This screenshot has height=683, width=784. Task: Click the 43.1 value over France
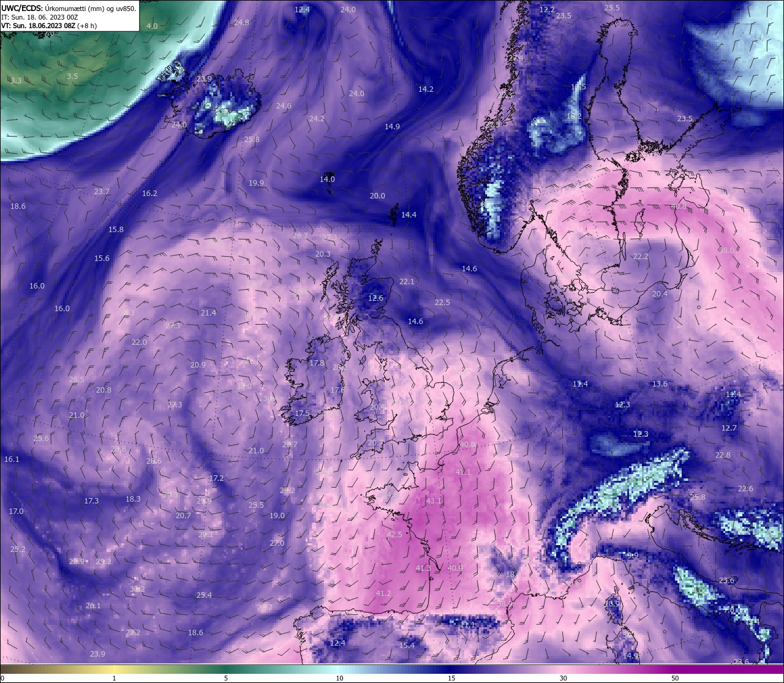click(x=434, y=501)
